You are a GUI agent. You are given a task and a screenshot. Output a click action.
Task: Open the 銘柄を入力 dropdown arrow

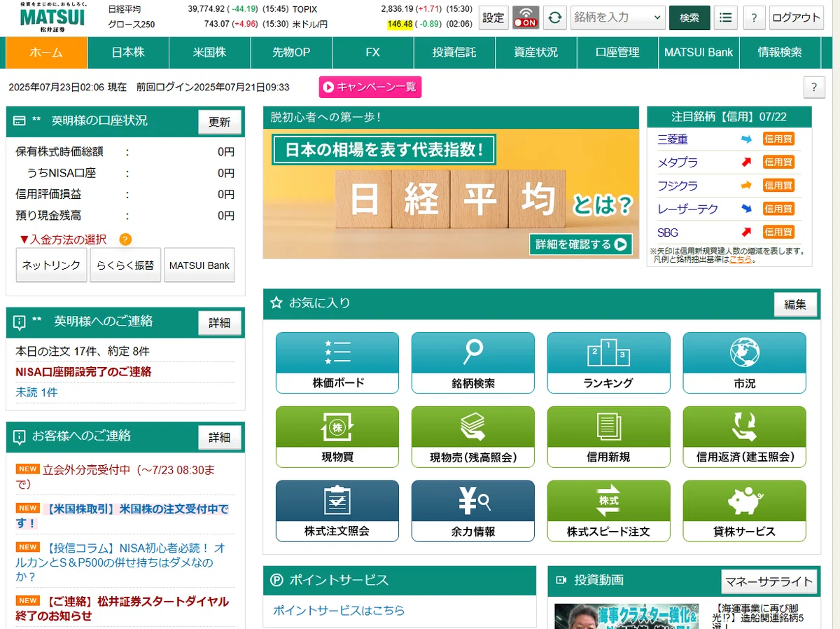[x=657, y=18]
